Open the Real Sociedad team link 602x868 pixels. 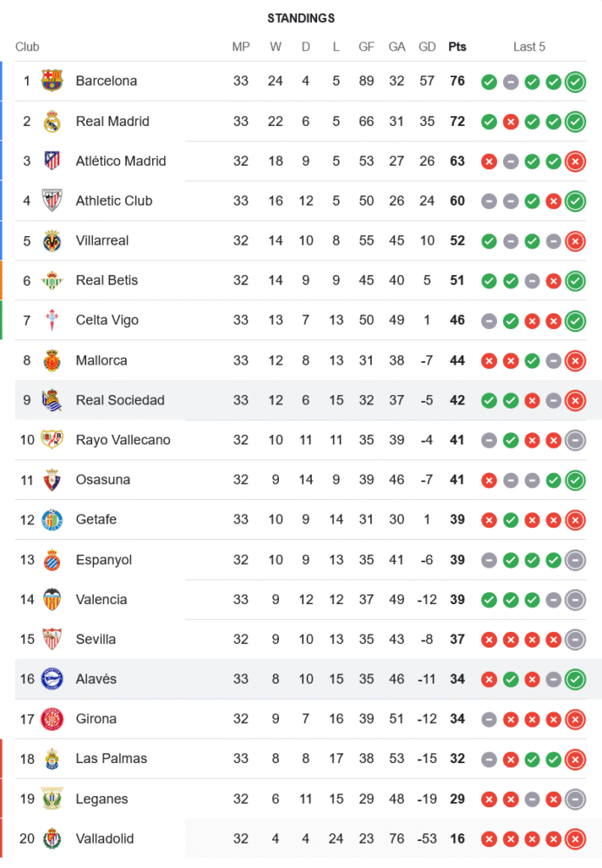(120, 400)
